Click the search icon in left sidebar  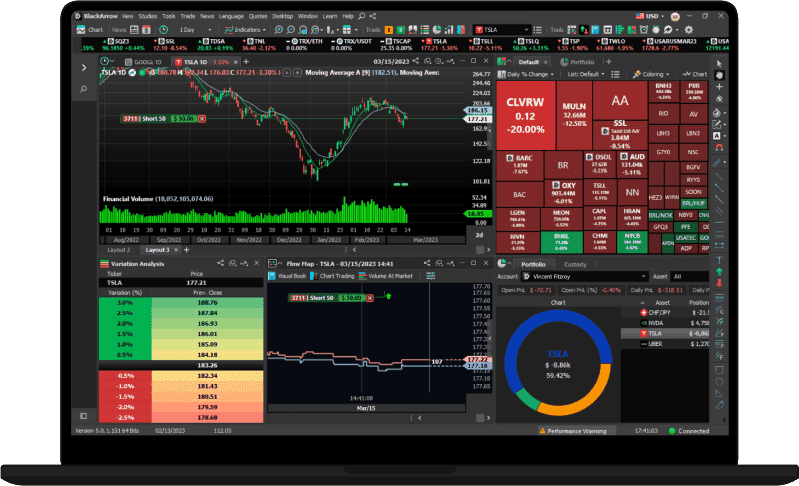pos(84,89)
